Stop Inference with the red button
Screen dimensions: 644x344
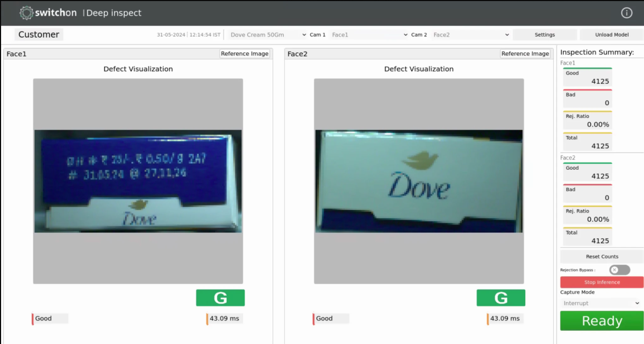pyautogui.click(x=602, y=282)
